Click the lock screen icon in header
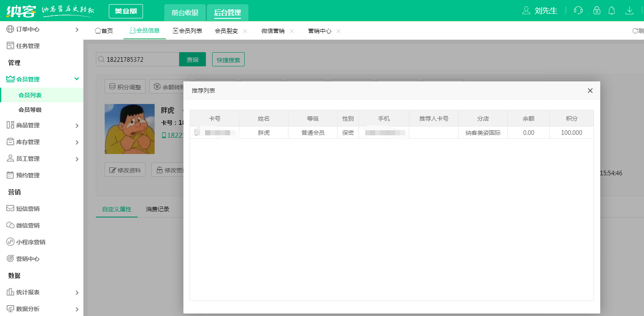The height and width of the screenshot is (316, 644). pos(596,10)
